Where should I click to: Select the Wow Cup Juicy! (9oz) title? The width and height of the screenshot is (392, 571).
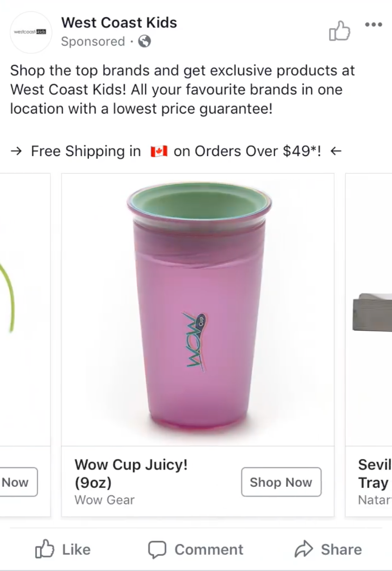[x=131, y=473]
